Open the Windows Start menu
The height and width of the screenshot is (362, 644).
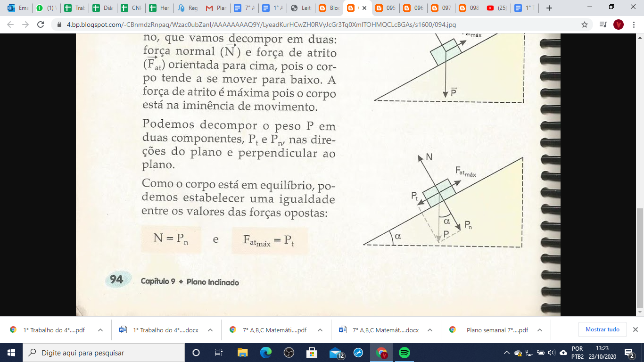pos(11,353)
